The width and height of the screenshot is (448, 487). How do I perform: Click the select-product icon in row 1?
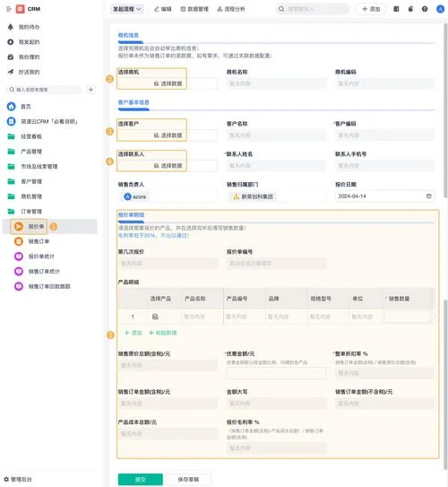[155, 317]
